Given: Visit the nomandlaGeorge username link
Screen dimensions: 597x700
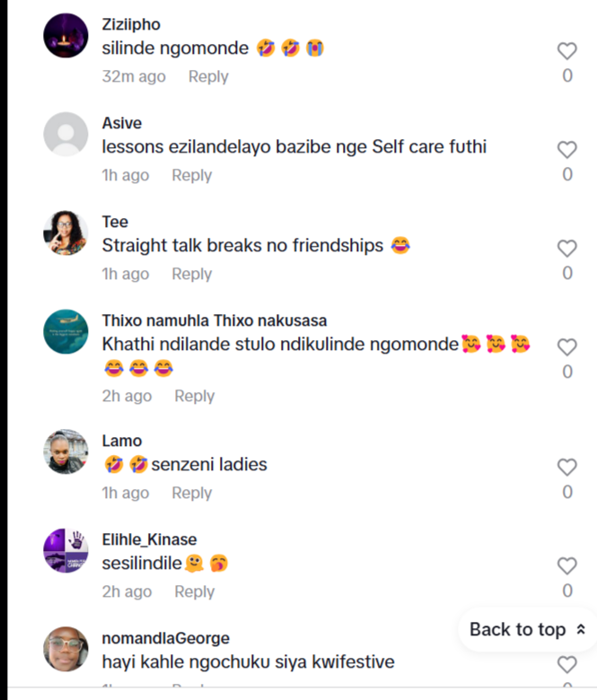Looking at the screenshot, I should 165,638.
